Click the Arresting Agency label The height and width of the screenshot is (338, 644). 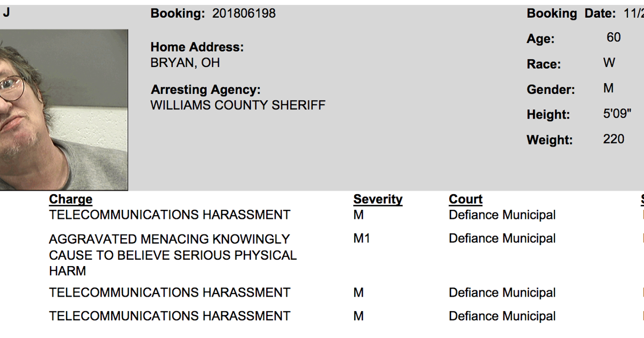(x=206, y=90)
